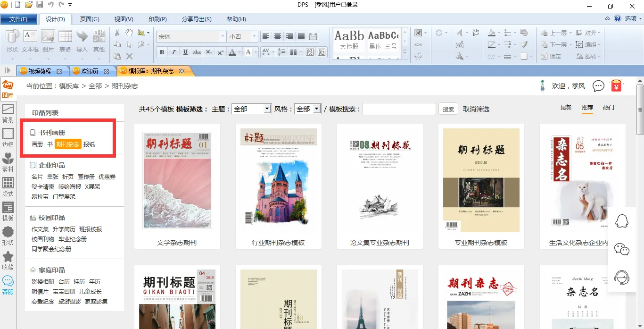This screenshot has height=329, width=644.
Task: Click the scissors cut icon
Action: 117,33
